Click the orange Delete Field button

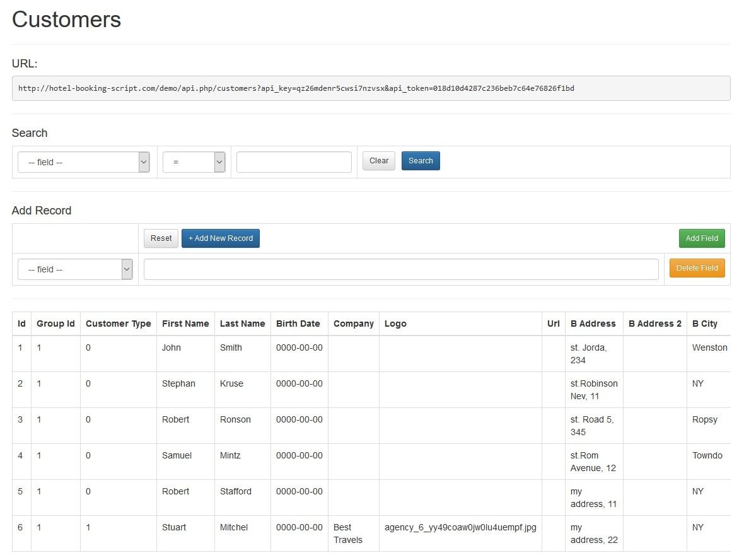(x=697, y=268)
